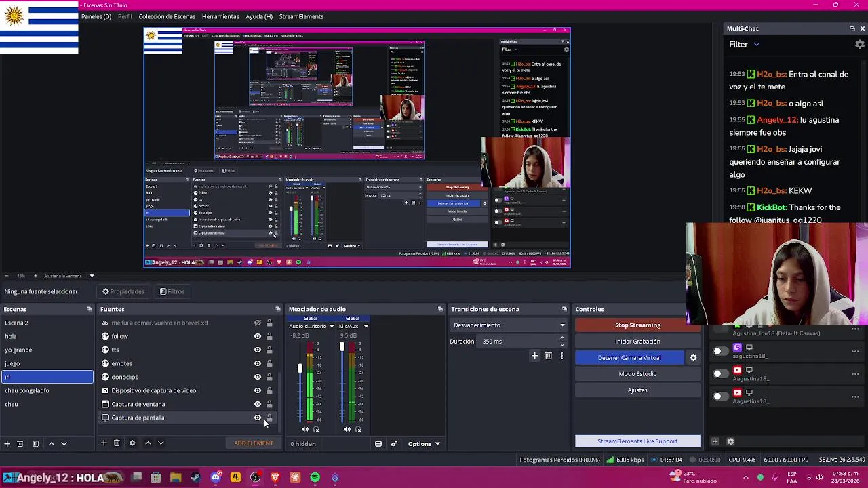Open Multi-Chat settings gear

tap(860, 44)
